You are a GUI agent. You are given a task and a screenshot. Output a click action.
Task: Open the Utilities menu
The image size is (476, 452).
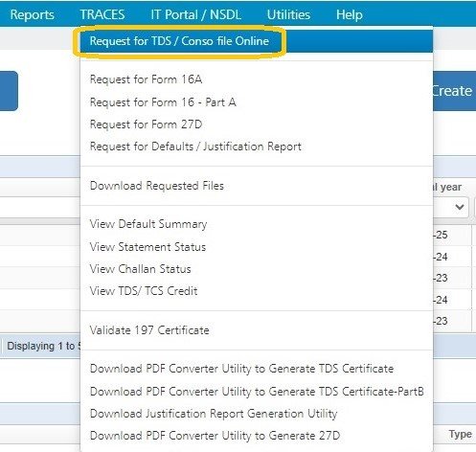click(288, 14)
